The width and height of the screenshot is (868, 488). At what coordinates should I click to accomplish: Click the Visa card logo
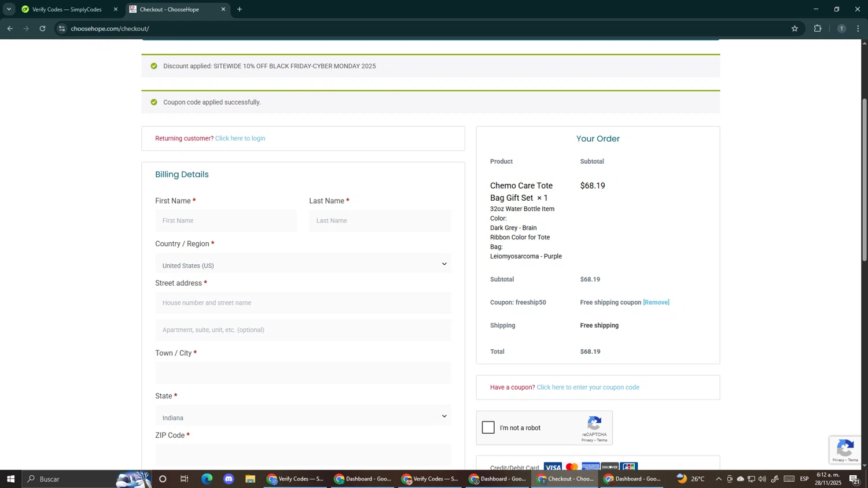(x=553, y=467)
